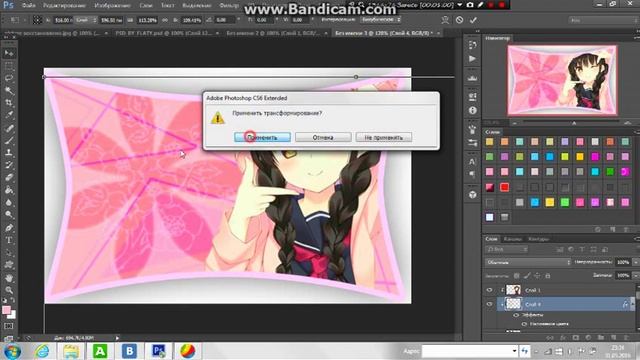Open status bar info arrow menu

click(118, 338)
